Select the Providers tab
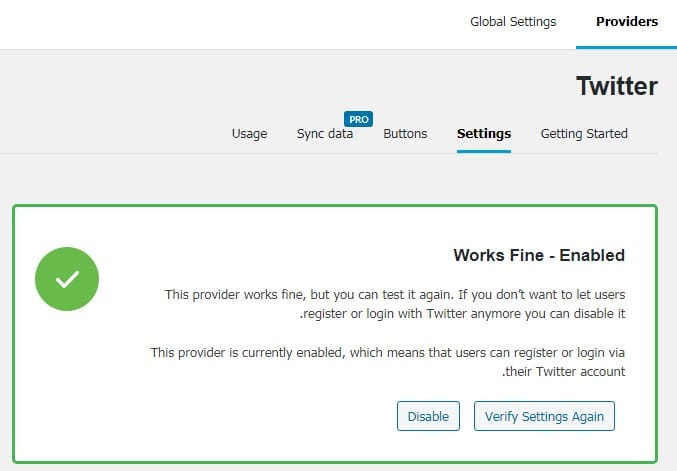This screenshot has height=471, width=677. pyautogui.click(x=627, y=22)
